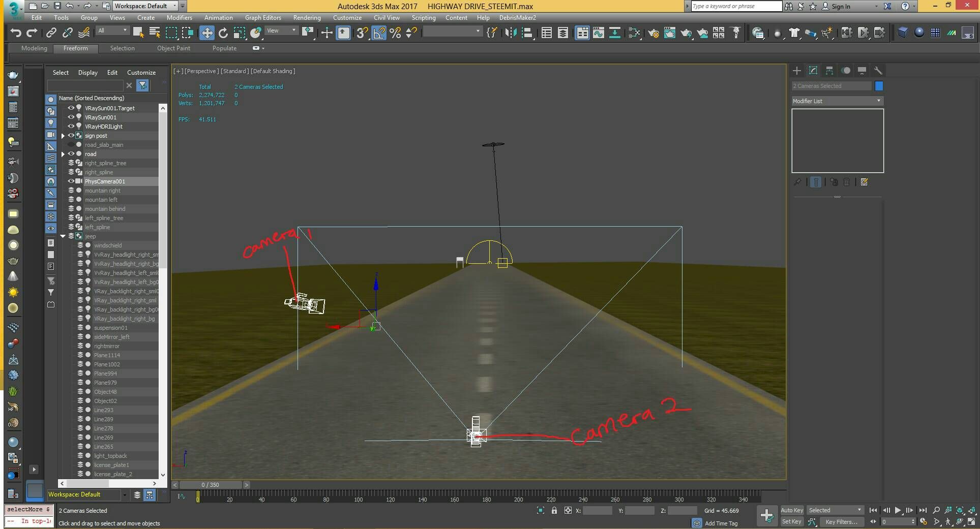
Task: Toggle the Percent Snap icon
Action: click(395, 33)
